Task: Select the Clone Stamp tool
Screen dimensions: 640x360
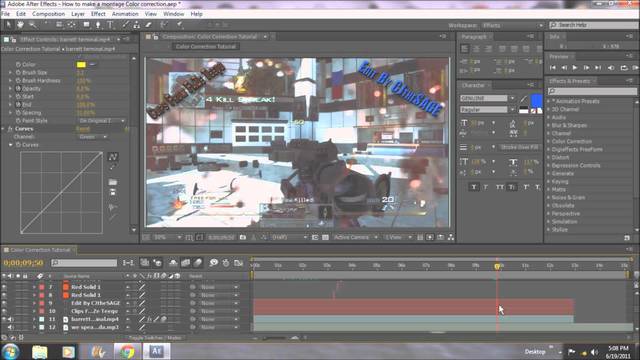Action: (137, 25)
